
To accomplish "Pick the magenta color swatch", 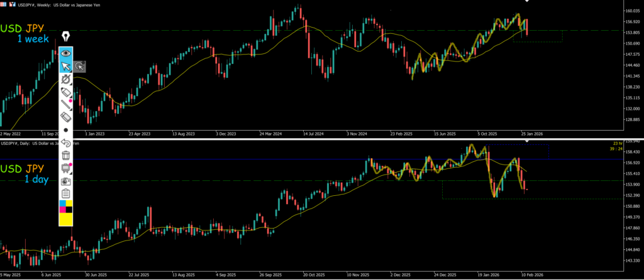I will (x=62, y=210).
